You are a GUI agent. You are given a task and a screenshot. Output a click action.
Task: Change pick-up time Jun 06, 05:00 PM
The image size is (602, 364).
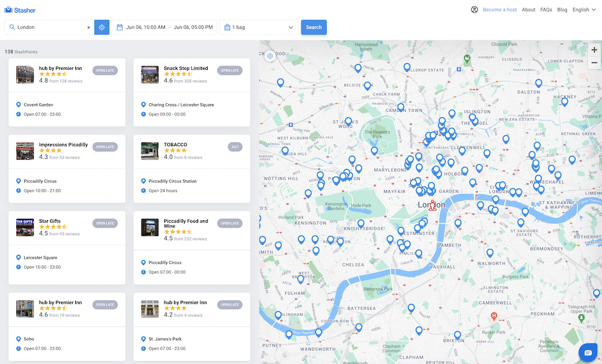pyautogui.click(x=193, y=27)
